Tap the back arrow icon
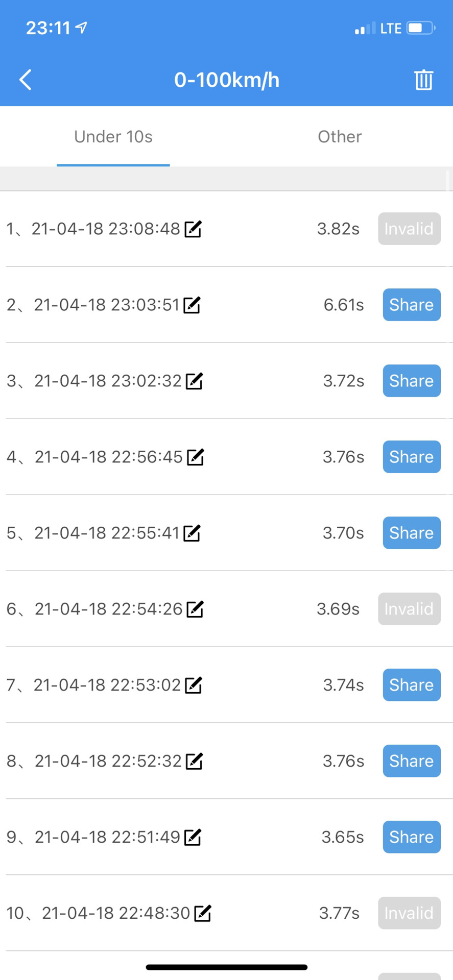Viewport: 453px width, 980px height. (x=26, y=80)
